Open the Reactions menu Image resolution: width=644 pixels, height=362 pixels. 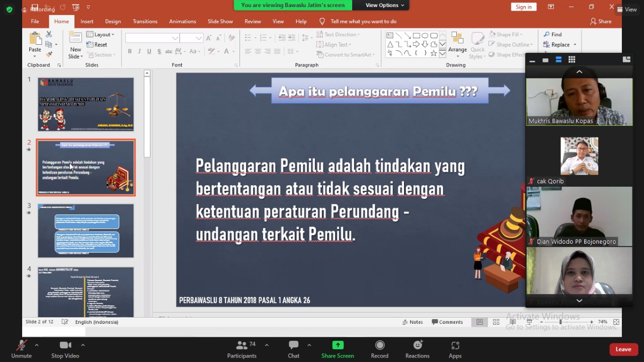[417, 345]
